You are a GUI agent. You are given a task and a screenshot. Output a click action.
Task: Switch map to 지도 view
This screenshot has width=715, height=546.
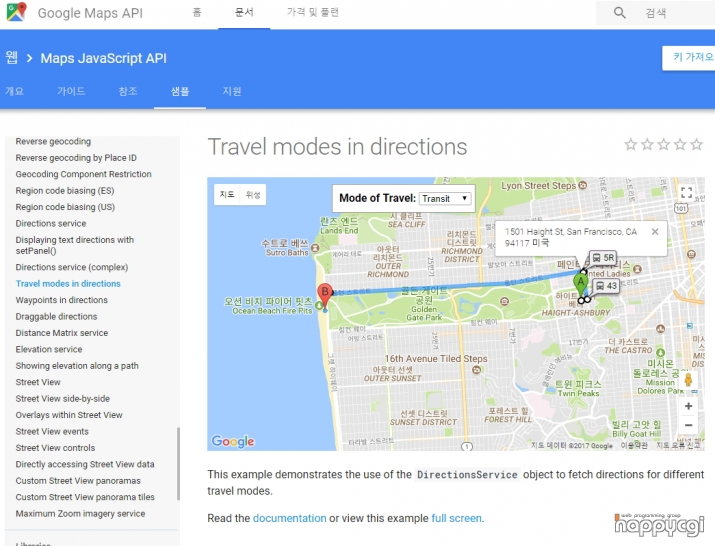pyautogui.click(x=227, y=195)
